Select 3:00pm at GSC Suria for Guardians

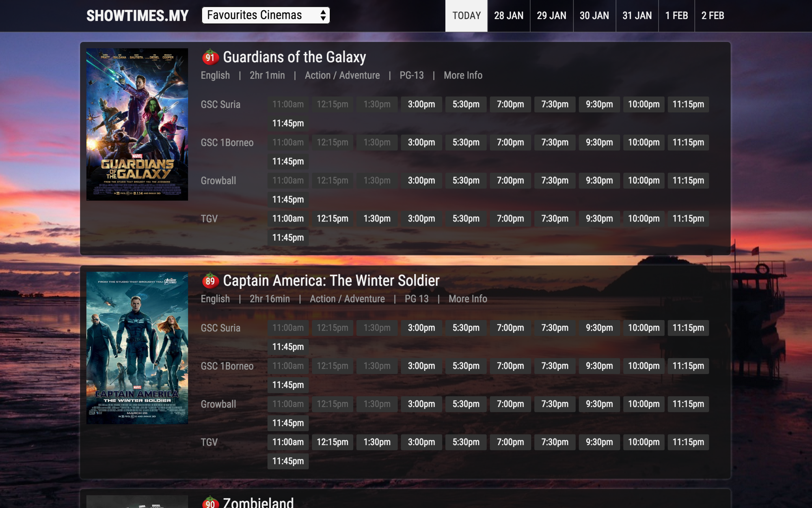coord(421,104)
